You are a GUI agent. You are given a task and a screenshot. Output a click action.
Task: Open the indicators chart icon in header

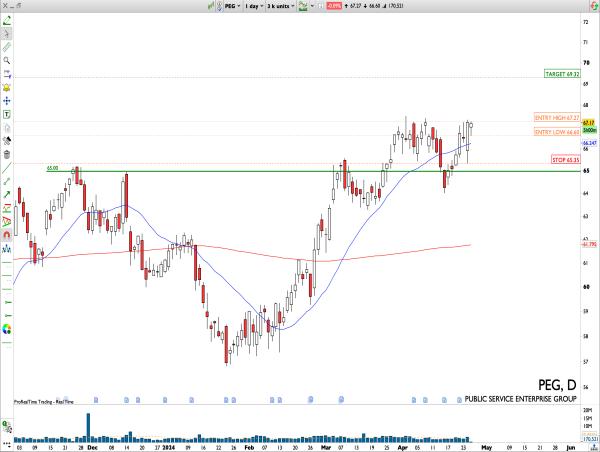[x=303, y=6]
